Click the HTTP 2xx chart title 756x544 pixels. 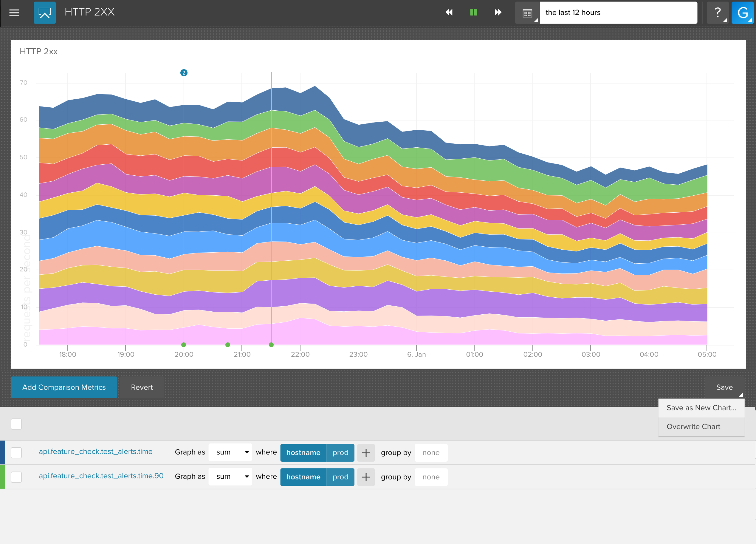point(39,51)
